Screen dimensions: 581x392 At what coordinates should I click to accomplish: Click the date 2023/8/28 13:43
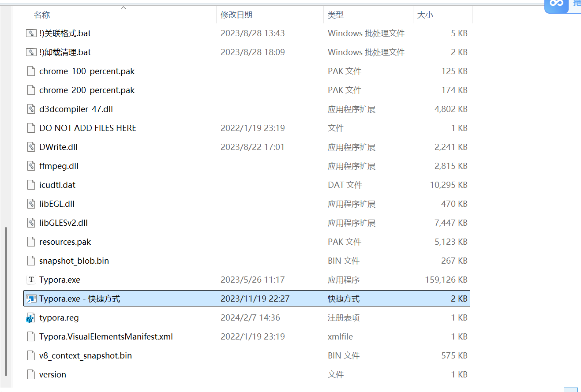253,33
